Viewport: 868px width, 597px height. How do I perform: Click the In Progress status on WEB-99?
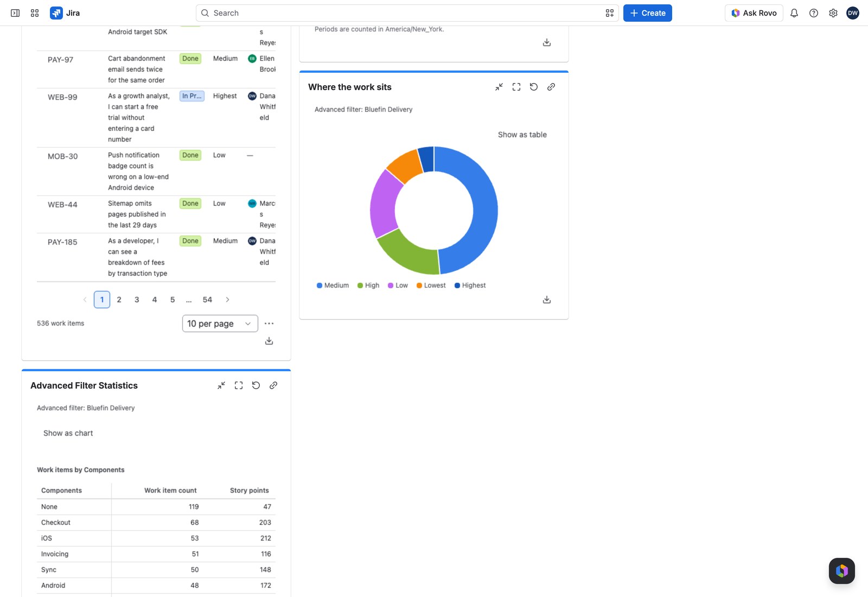(192, 96)
